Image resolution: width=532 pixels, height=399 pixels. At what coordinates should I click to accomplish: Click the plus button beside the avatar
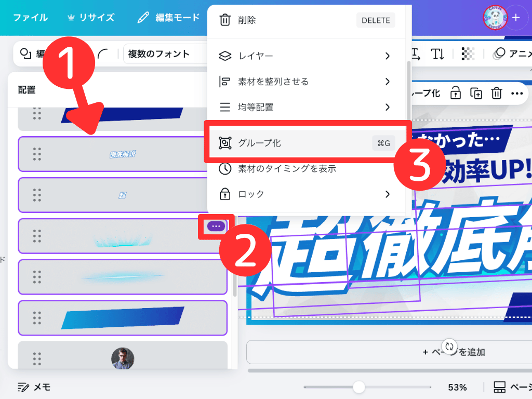pyautogui.click(x=516, y=18)
